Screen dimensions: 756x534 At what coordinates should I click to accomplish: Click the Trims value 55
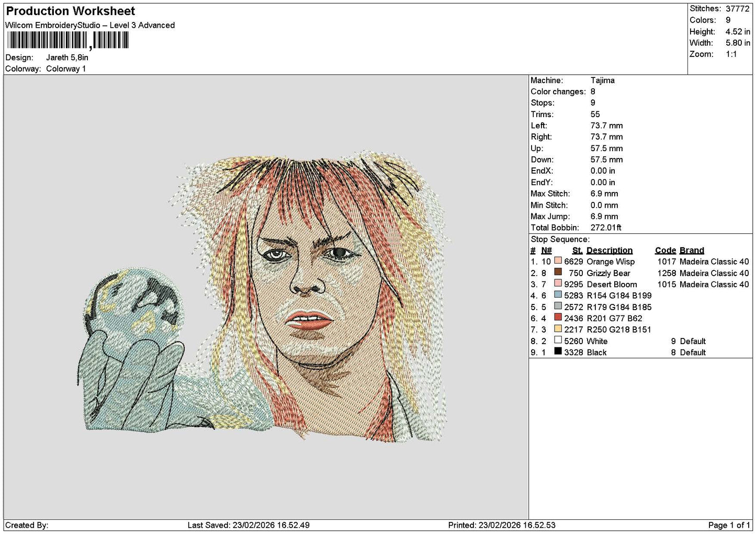point(595,115)
